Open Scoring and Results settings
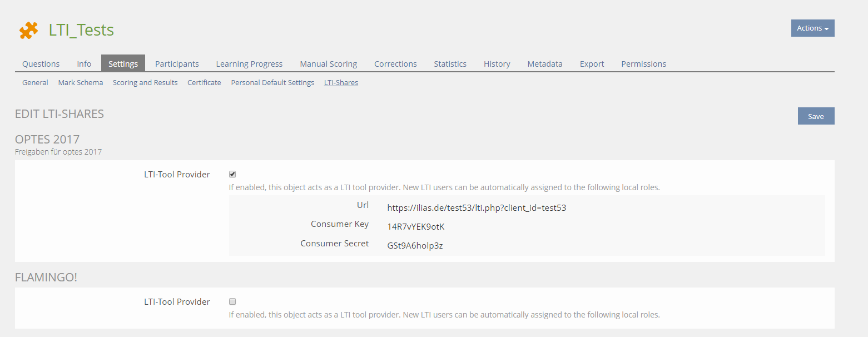 [x=145, y=83]
